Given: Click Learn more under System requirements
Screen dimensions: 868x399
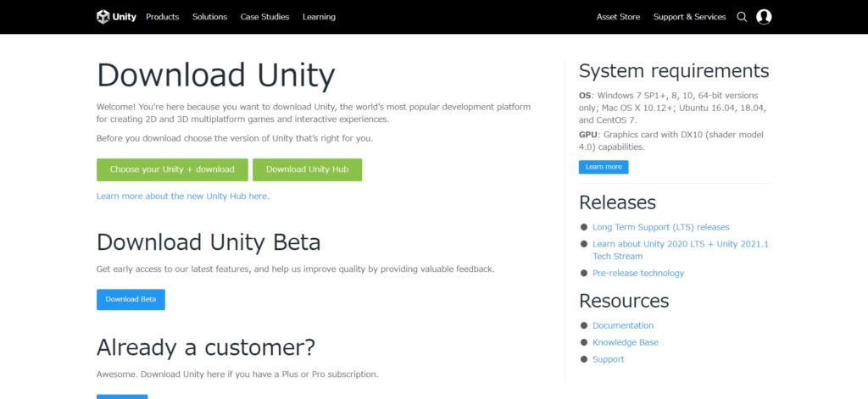Looking at the screenshot, I should 604,167.
